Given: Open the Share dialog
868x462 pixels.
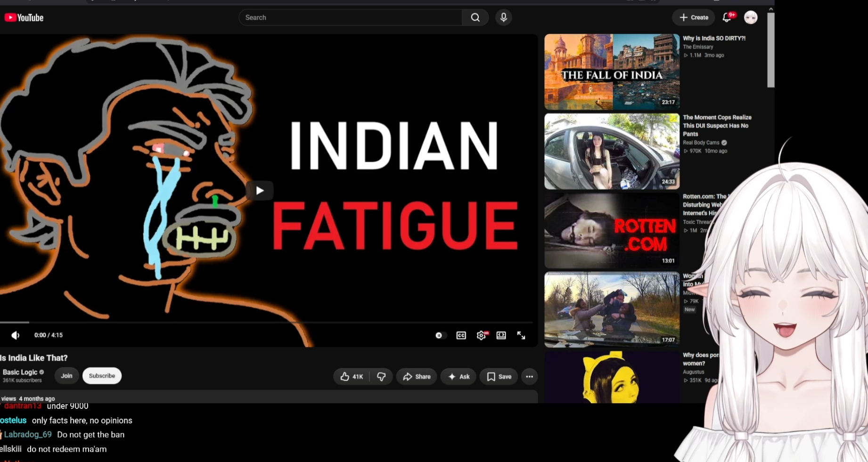Looking at the screenshot, I should (x=417, y=376).
